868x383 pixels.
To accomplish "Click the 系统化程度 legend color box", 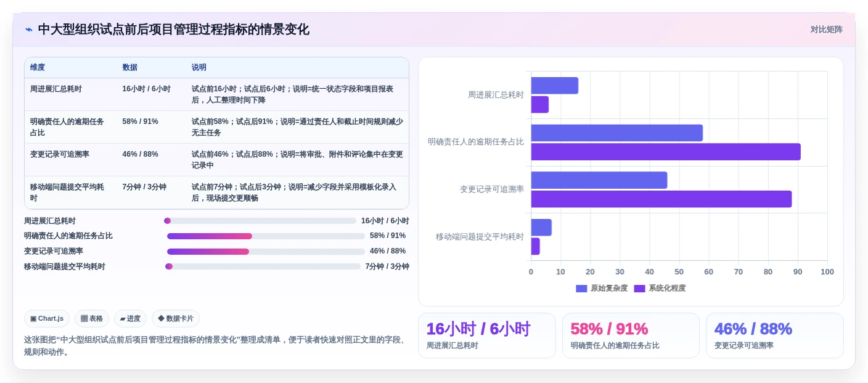I will click(639, 289).
